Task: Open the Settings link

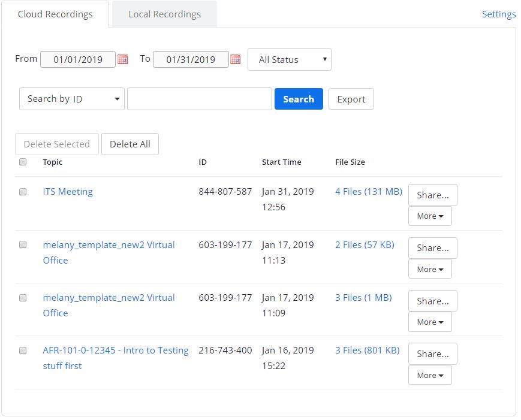Action: tap(498, 14)
